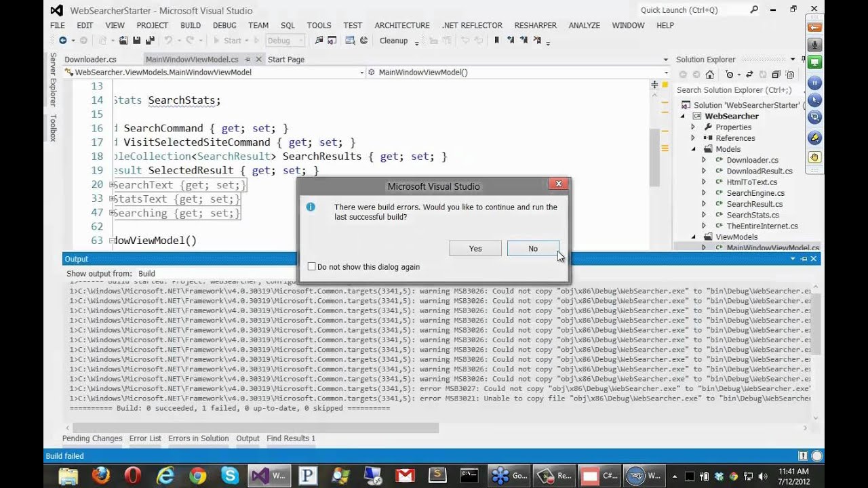Expand the References node in Solution Explorer
The image size is (868, 488).
693,138
